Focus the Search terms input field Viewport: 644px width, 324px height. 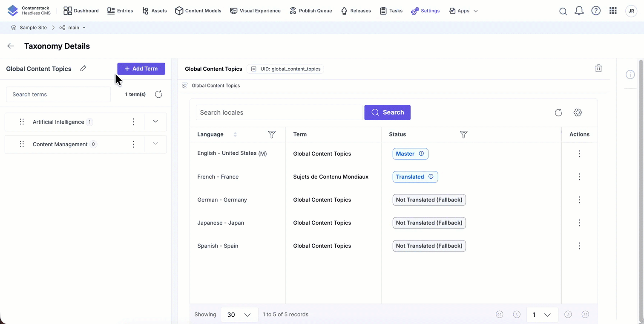point(58,94)
